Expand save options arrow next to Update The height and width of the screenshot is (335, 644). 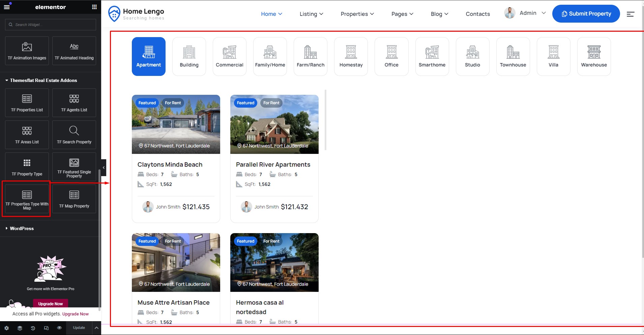tap(96, 328)
